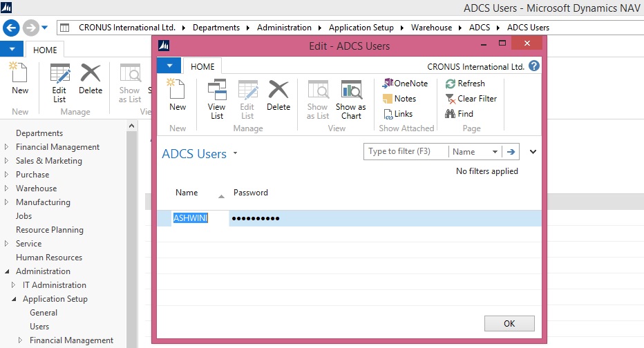Open navigation history dropdown arrow

[44, 28]
